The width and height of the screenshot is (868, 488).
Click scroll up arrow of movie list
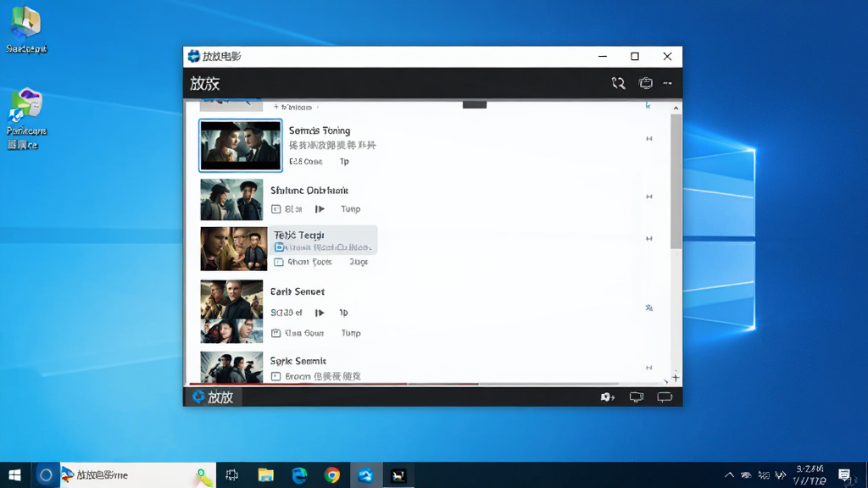point(676,108)
